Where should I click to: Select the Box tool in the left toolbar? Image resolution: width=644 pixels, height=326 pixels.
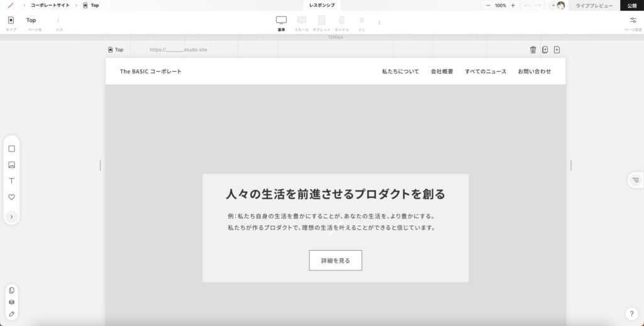[x=11, y=149]
